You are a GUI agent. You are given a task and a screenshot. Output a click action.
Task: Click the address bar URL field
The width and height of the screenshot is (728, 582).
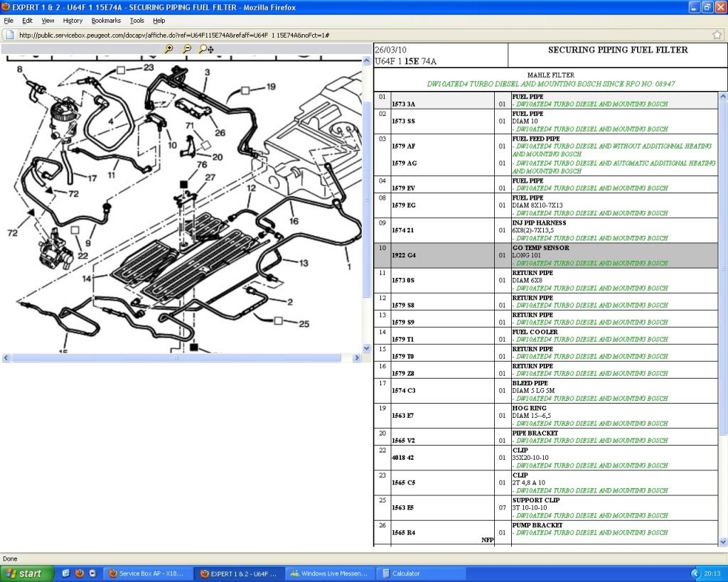[355, 35]
